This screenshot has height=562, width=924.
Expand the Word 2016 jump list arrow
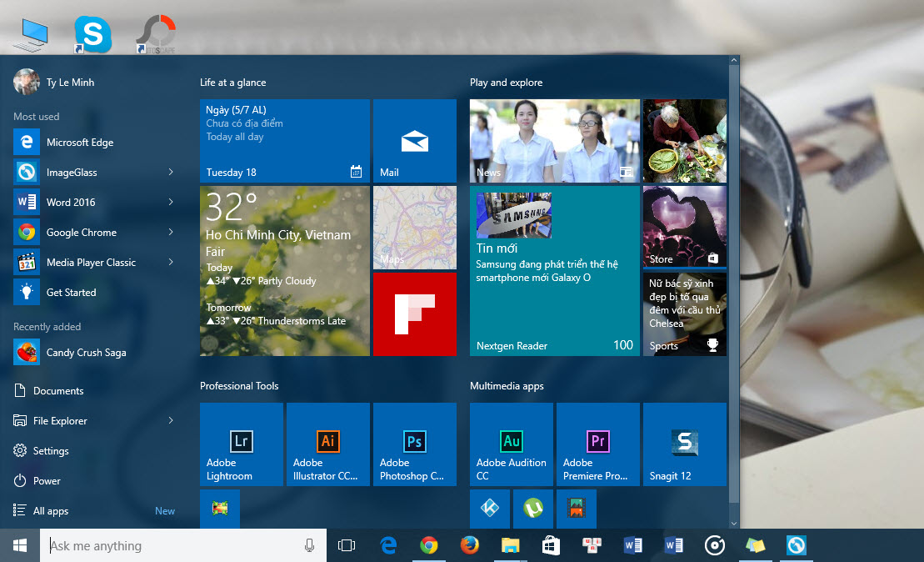coord(171,203)
